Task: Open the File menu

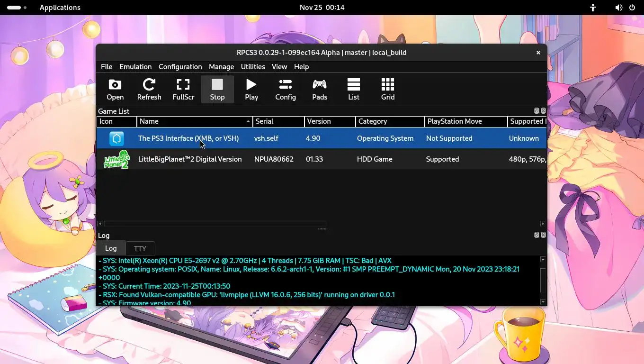Action: coord(107,67)
